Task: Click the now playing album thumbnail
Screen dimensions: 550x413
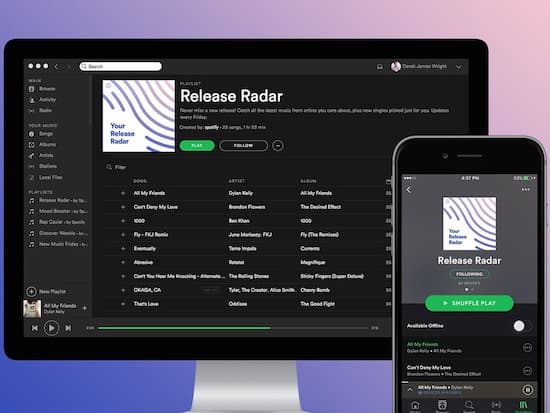Action: (x=32, y=308)
